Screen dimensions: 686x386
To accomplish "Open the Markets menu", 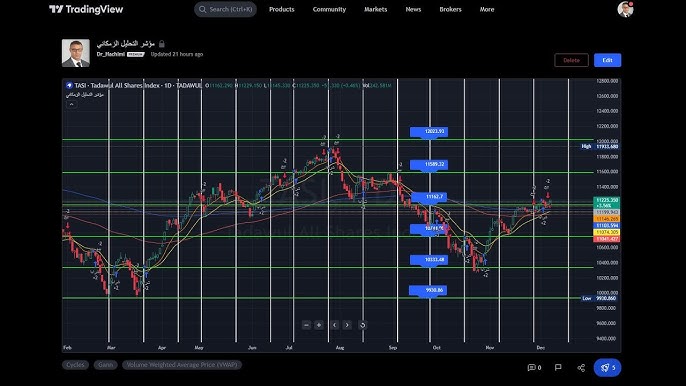I will click(x=376, y=9).
